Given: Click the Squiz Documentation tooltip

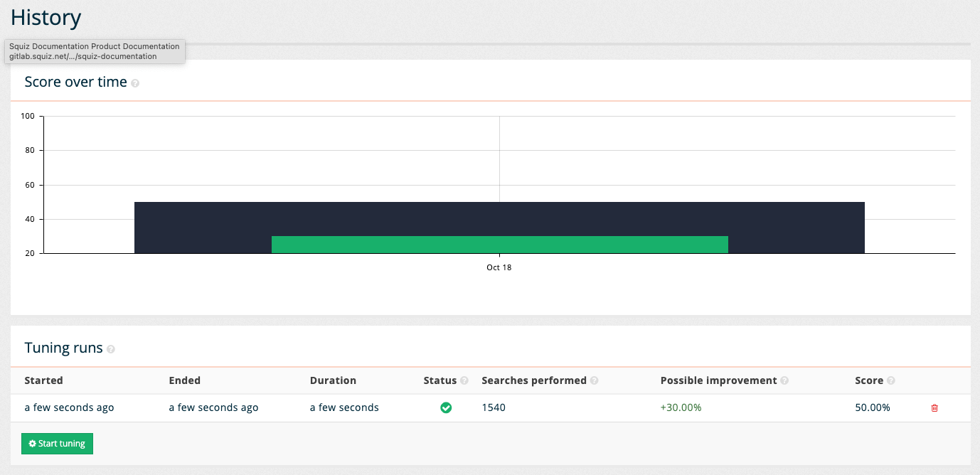Looking at the screenshot, I should pyautogui.click(x=95, y=51).
